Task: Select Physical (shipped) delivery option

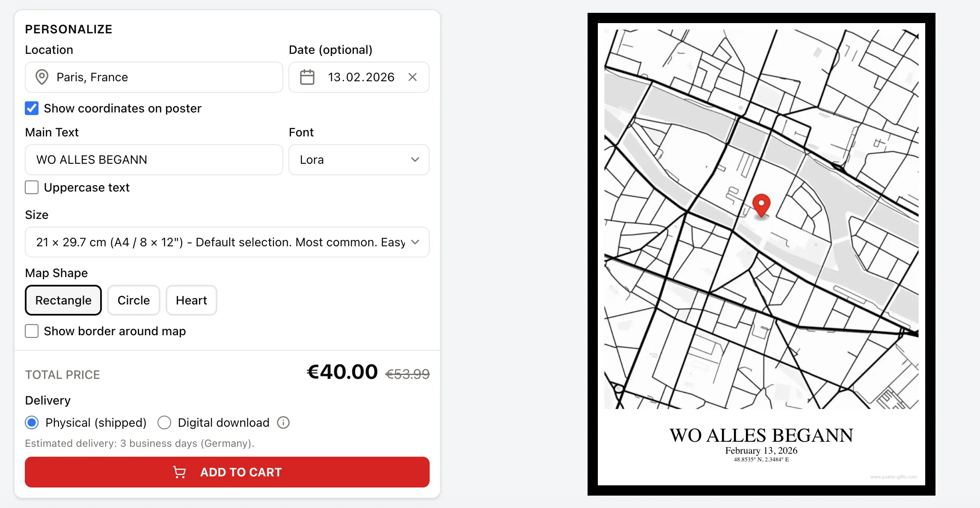Action: tap(32, 422)
